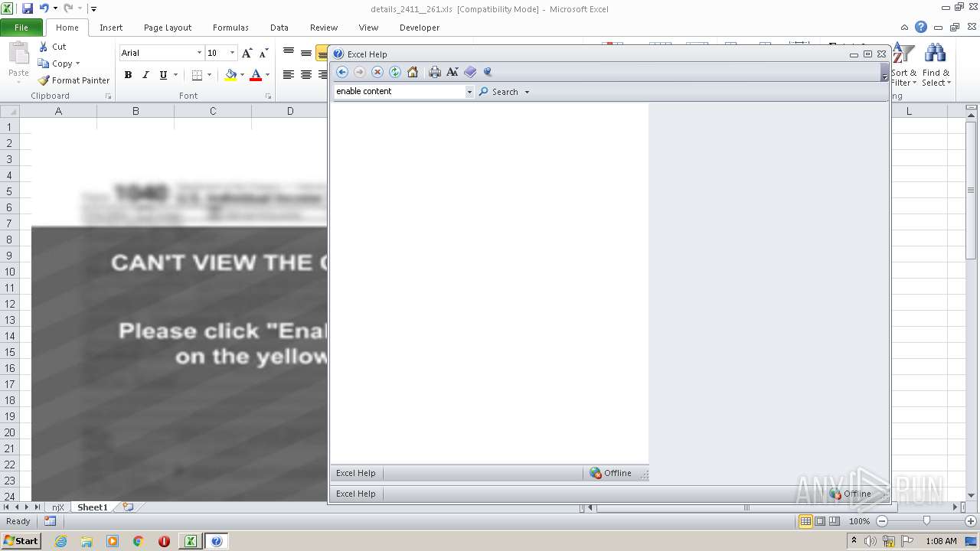Switch to the Insert tab
980x551 pixels.
click(111, 28)
